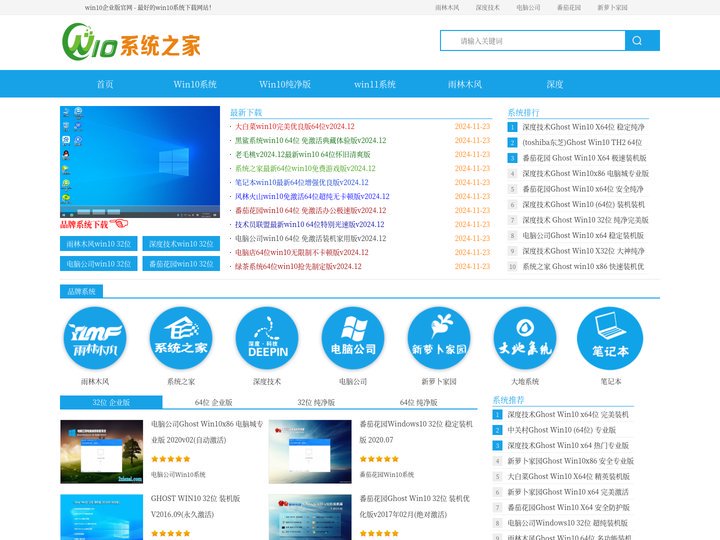This screenshot has height=540, width=720.
Task: Click rank number 1 badge in 系统排行
Action: point(512,127)
